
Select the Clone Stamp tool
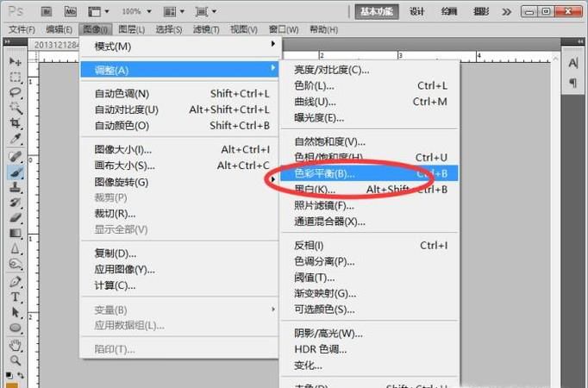[x=15, y=187]
